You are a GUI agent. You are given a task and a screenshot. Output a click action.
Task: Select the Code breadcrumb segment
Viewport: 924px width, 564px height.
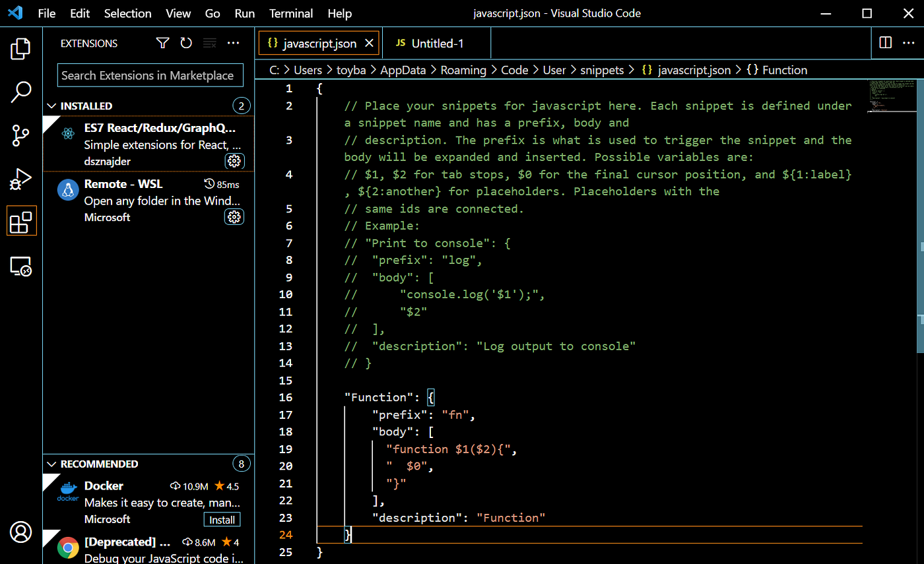pos(515,70)
